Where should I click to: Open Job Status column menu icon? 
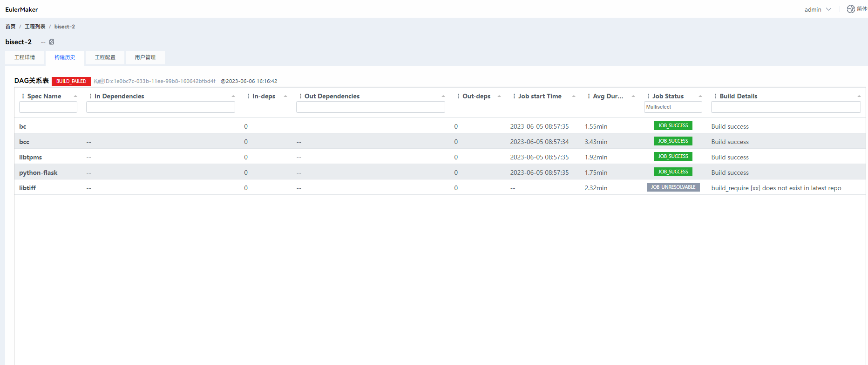point(648,96)
